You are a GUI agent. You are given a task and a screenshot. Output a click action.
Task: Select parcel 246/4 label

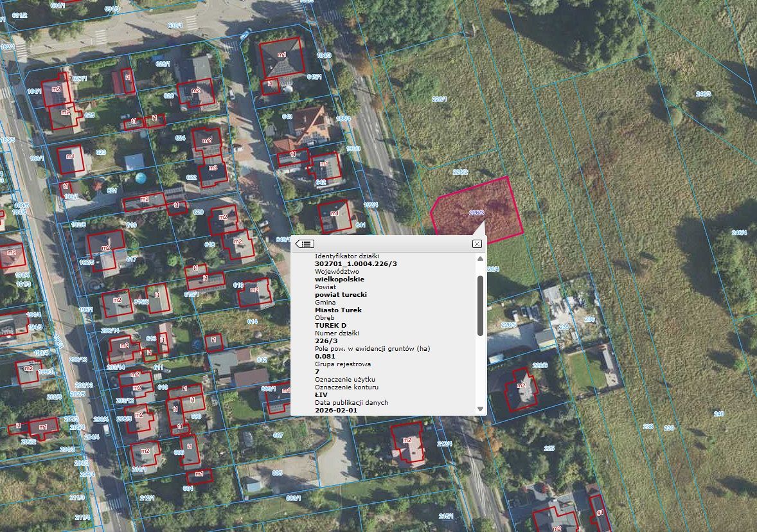738,233
